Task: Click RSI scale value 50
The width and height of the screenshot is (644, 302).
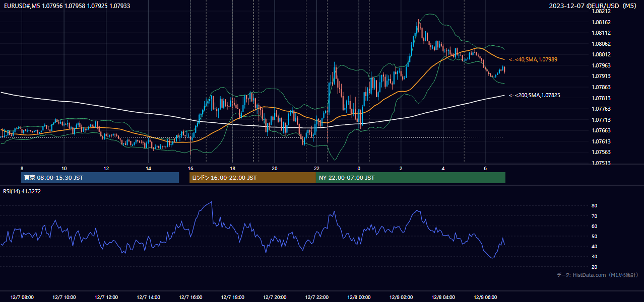Action: point(595,236)
